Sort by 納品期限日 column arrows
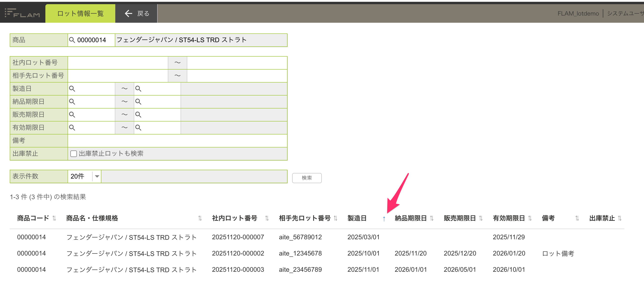This screenshot has height=294, width=644. pyautogui.click(x=432, y=218)
